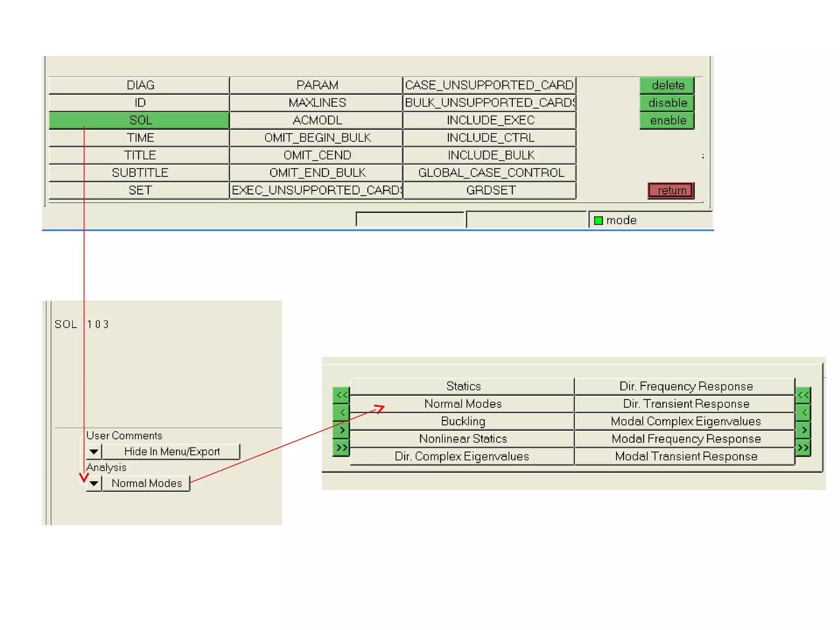Screen dimensions: 840x630
Task: Select the highlighted SOL card
Action: click(139, 120)
